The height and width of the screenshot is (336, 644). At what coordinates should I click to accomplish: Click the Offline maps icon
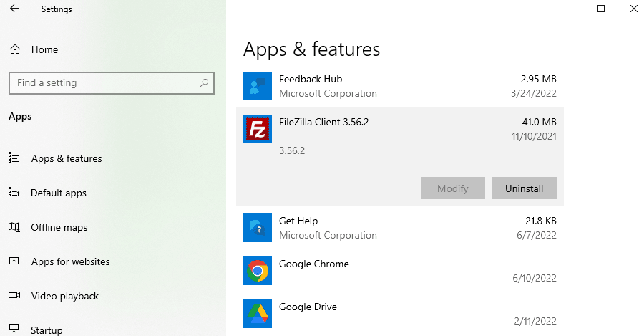pos(14,226)
